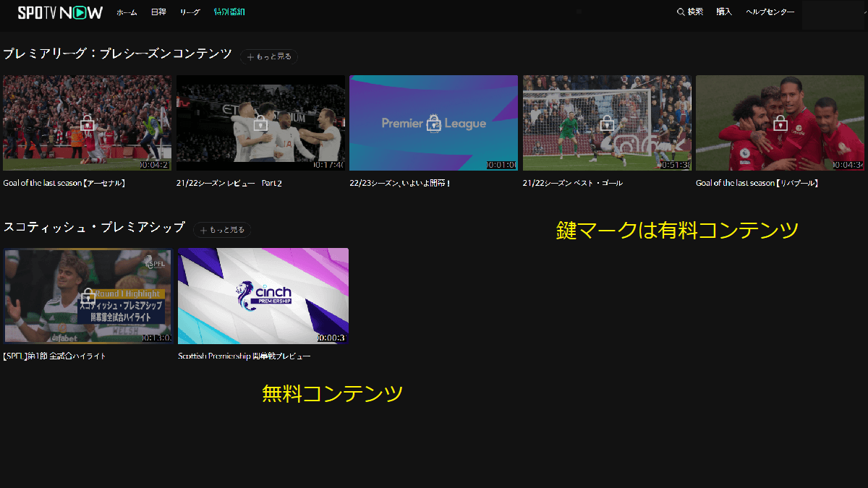Open 21/22シーズン ベスト・ゴール thumbnail

607,123
